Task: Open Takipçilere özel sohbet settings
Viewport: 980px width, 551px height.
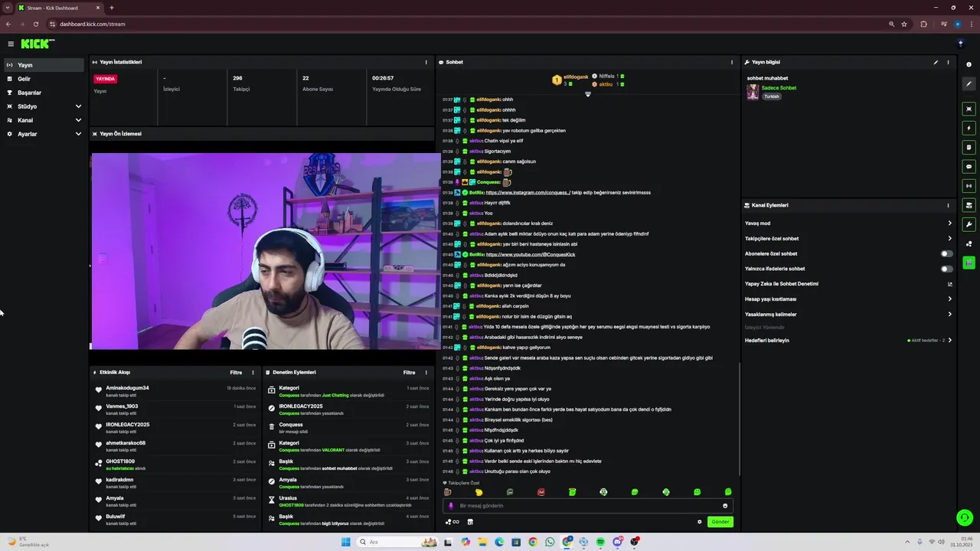Action: [848, 239]
